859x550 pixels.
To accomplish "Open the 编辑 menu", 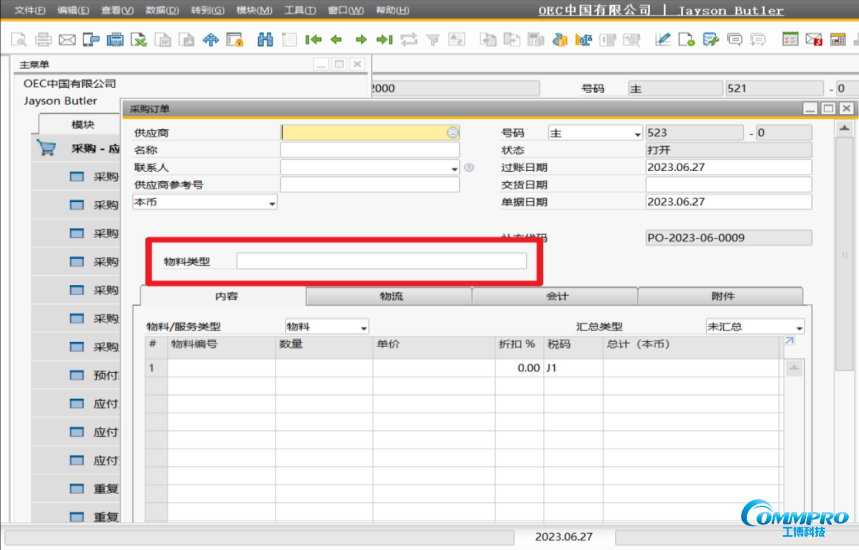I will 73,10.
